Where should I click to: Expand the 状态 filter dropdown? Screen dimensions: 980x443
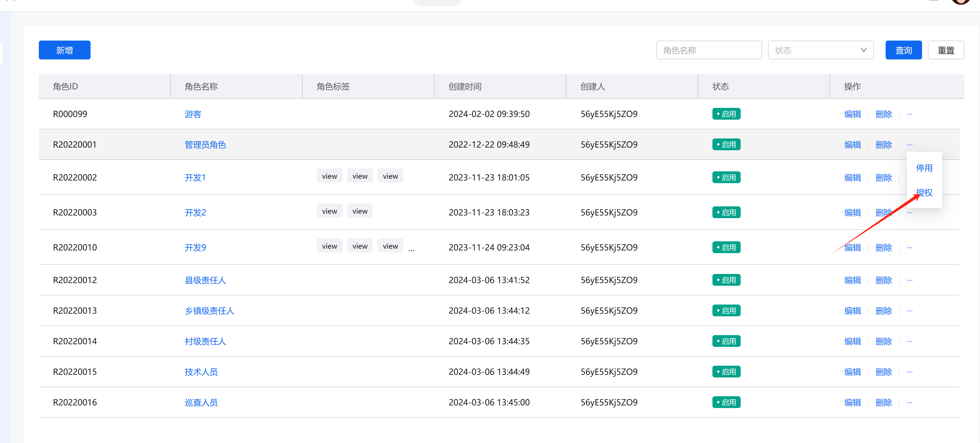(820, 50)
